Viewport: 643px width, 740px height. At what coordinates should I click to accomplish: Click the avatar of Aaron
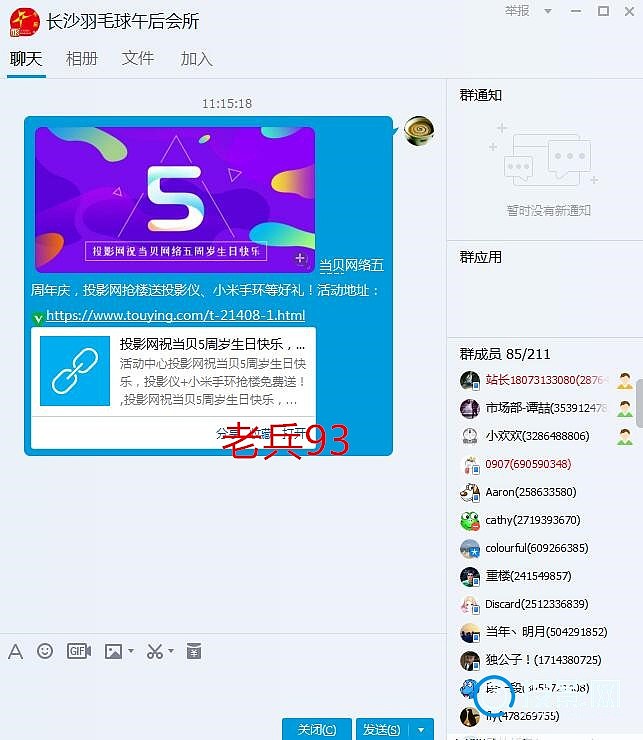[470, 493]
